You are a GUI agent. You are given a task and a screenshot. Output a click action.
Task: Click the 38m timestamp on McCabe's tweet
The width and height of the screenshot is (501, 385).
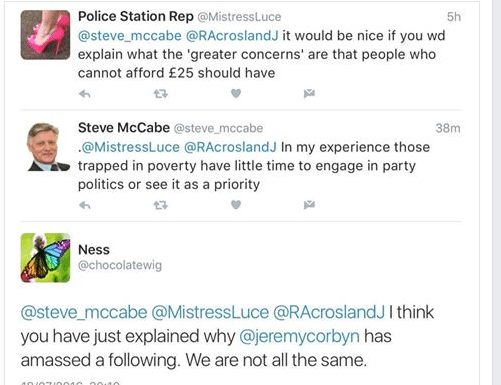(x=448, y=128)
